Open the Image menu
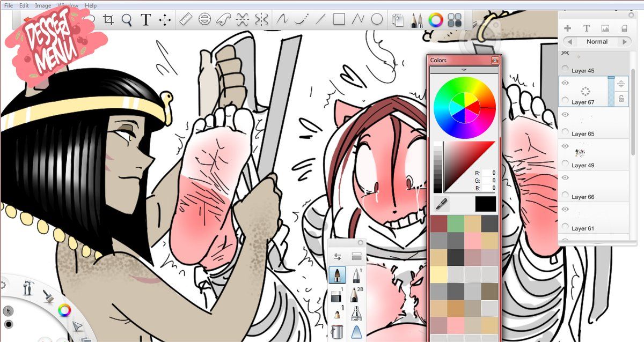Viewport: 644px width, 342px height. coord(43,5)
